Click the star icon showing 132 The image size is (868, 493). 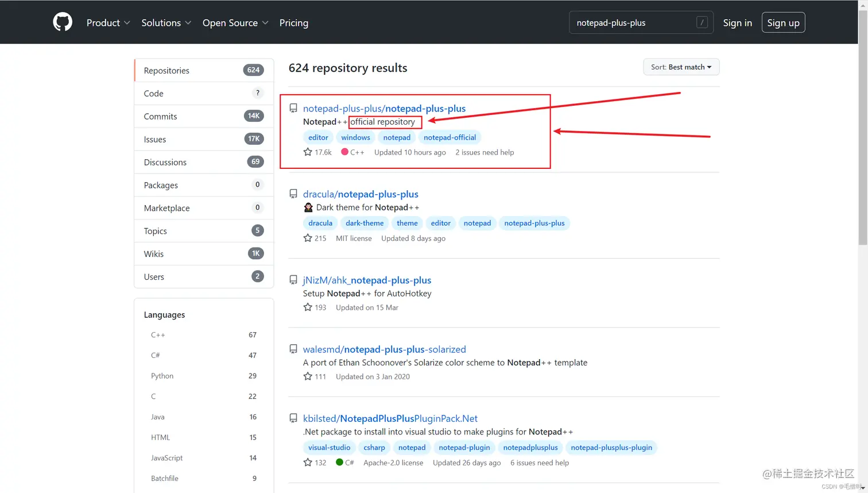pyautogui.click(x=308, y=463)
